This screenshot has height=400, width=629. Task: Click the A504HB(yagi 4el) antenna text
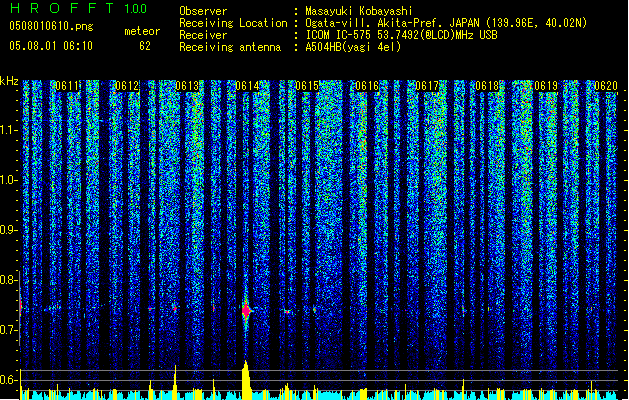click(x=353, y=47)
